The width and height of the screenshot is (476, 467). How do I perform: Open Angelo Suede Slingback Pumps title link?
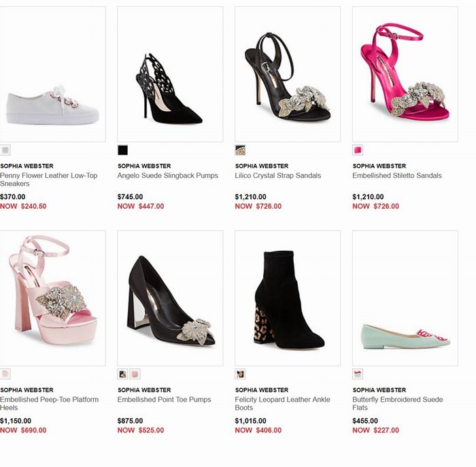click(167, 175)
